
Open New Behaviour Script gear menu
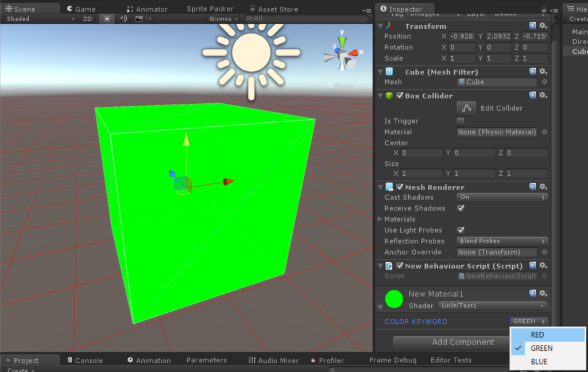pyautogui.click(x=543, y=265)
